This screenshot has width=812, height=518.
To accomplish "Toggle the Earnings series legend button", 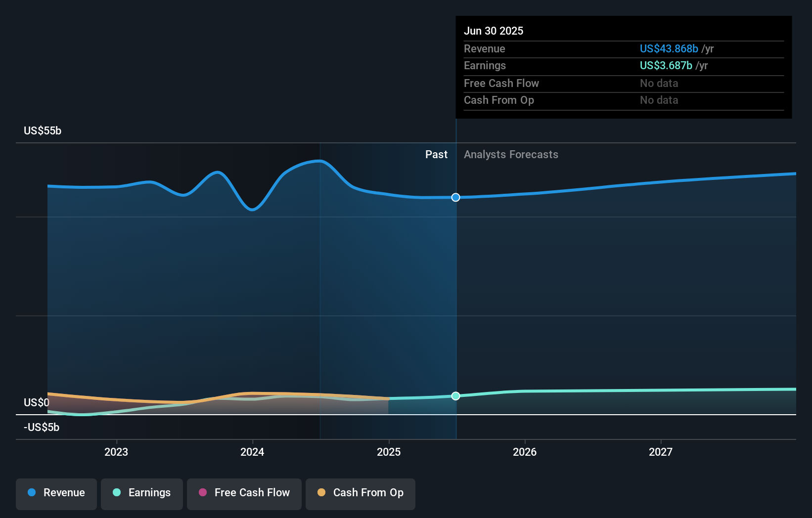I will point(142,494).
